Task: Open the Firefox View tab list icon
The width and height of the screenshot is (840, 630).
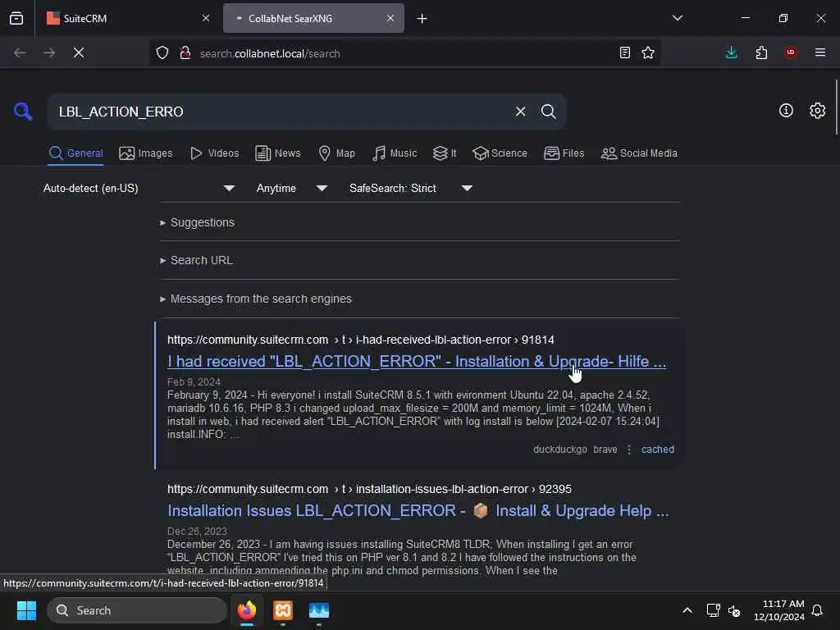Action: click(x=16, y=18)
